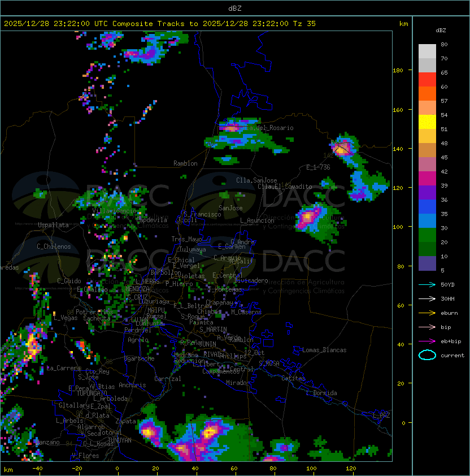Click the Clla.SanJose map label

click(256, 180)
